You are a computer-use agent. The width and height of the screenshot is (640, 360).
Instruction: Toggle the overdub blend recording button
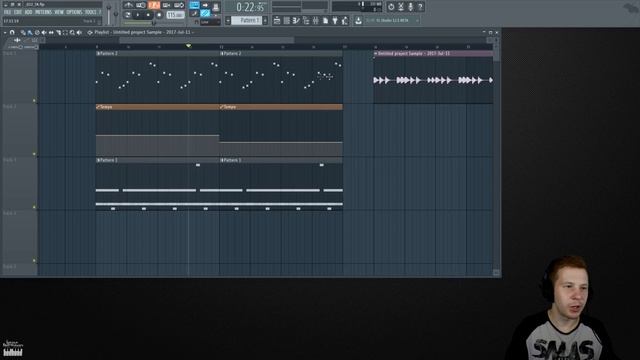[167, 5]
